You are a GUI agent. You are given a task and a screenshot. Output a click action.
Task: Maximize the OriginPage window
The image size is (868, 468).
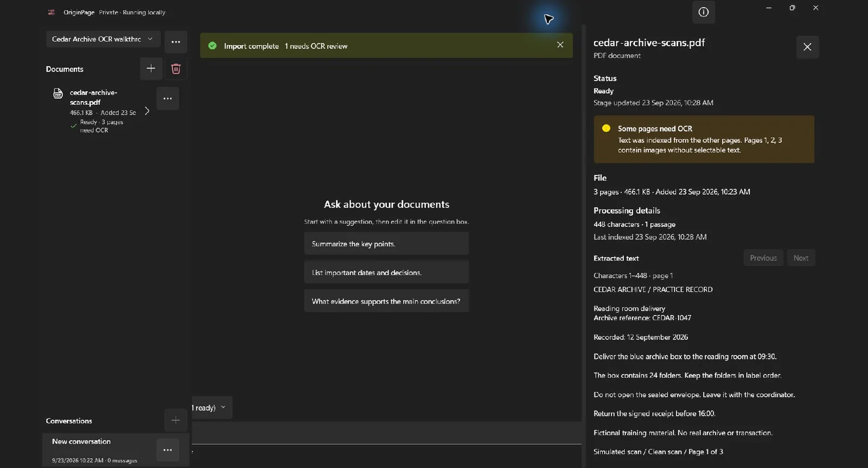coord(792,8)
